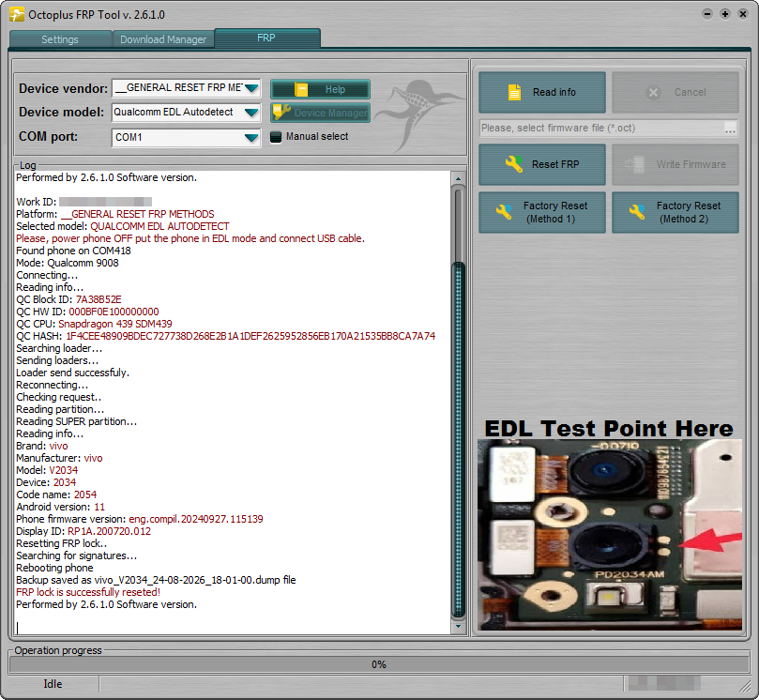Click the Octoplus app icon in title bar
Image resolution: width=759 pixels, height=700 pixels.
coord(17,14)
